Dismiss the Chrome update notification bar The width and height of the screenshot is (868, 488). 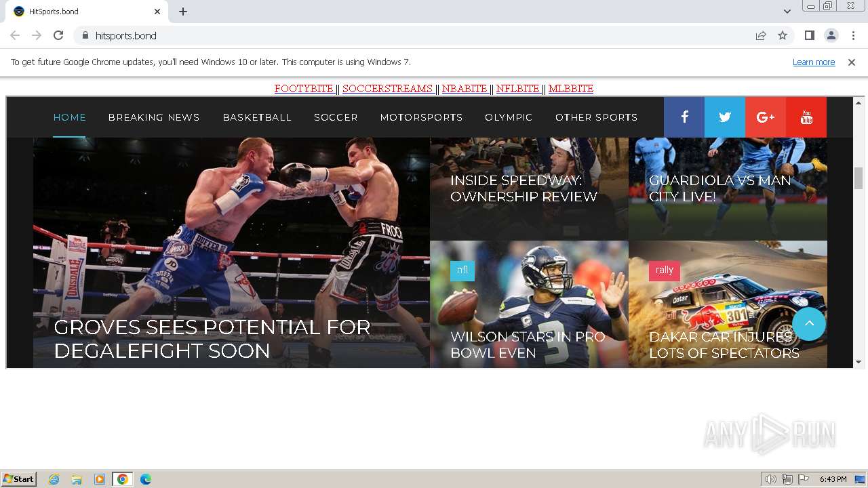click(x=851, y=62)
